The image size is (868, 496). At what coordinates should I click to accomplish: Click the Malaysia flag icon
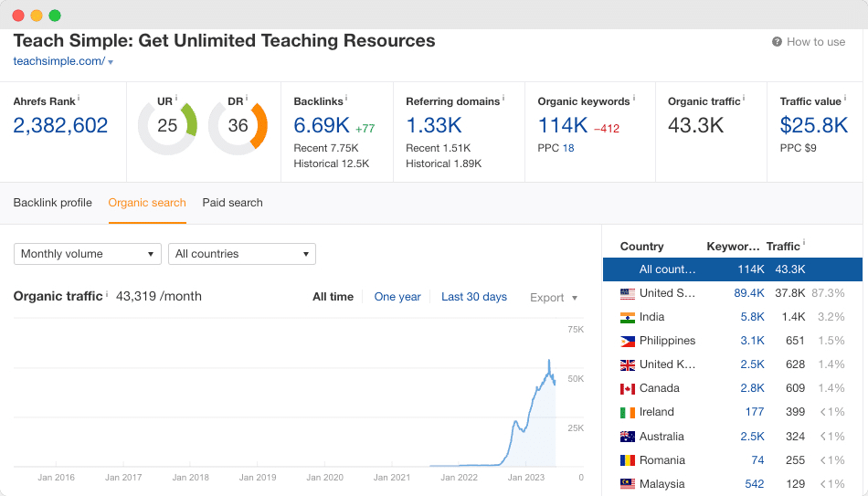(x=627, y=484)
